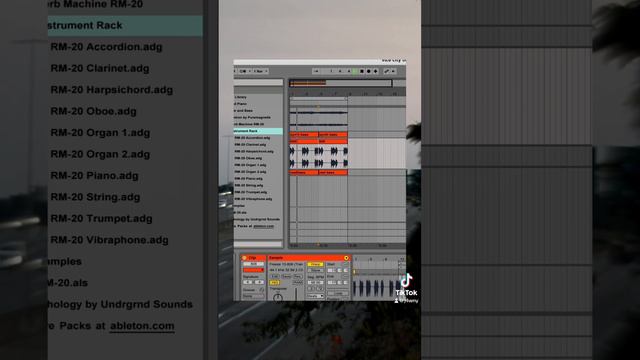The height and width of the screenshot is (360, 640).
Task: Click the arrangement overview bar above the ruler
Action: click(x=340, y=83)
